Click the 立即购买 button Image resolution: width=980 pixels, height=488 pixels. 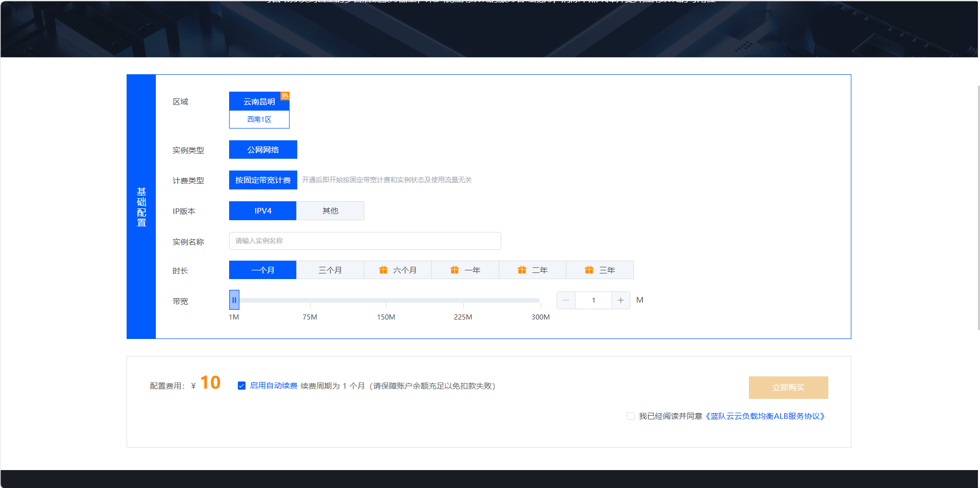pos(788,388)
